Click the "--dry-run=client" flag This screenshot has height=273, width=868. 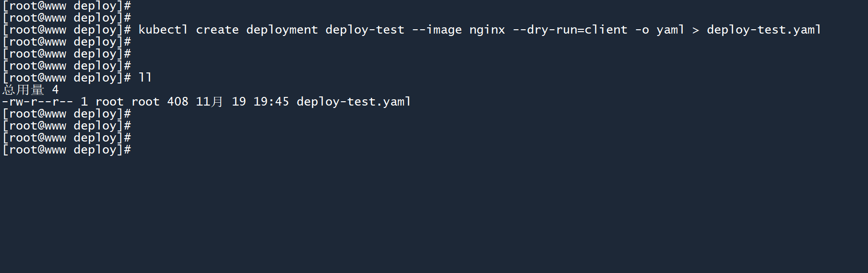(570, 30)
